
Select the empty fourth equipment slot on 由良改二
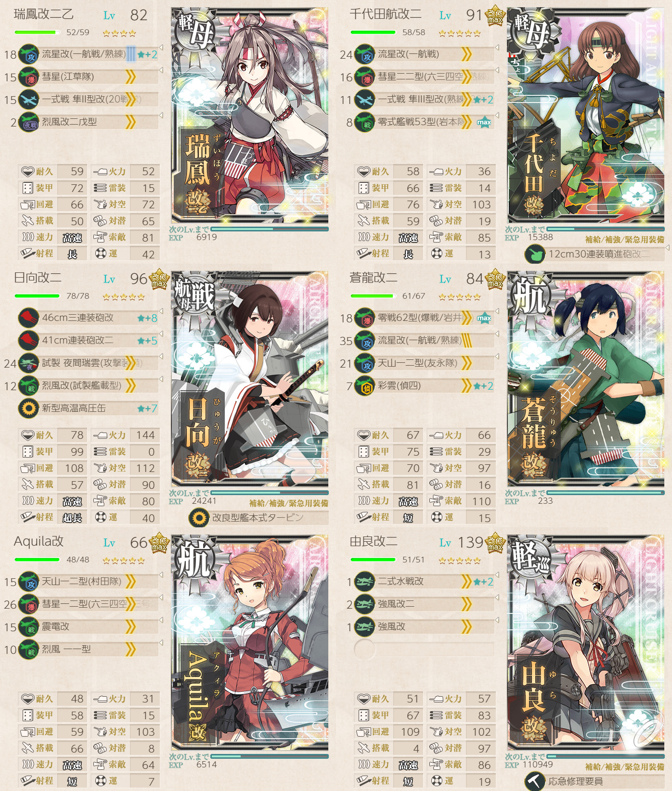[x=424, y=650]
